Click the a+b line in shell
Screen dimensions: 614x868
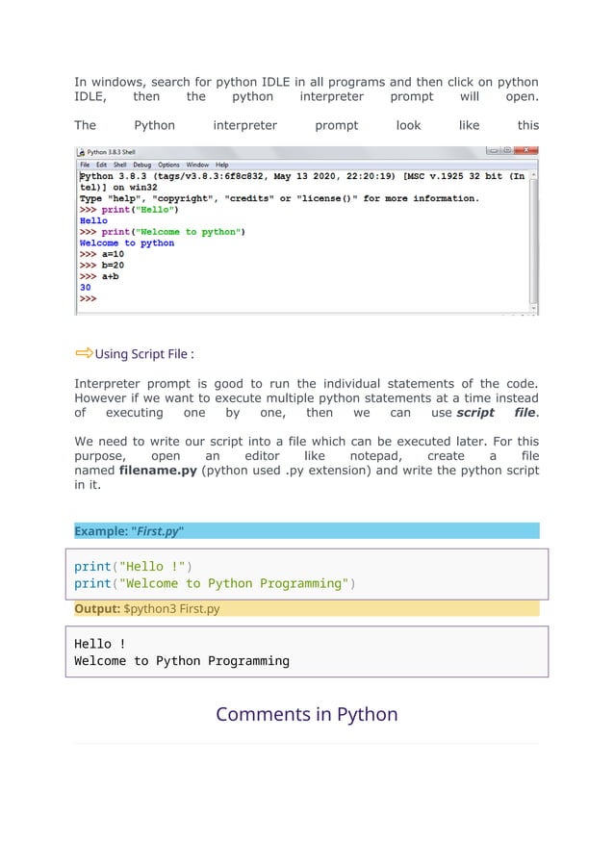pos(99,276)
